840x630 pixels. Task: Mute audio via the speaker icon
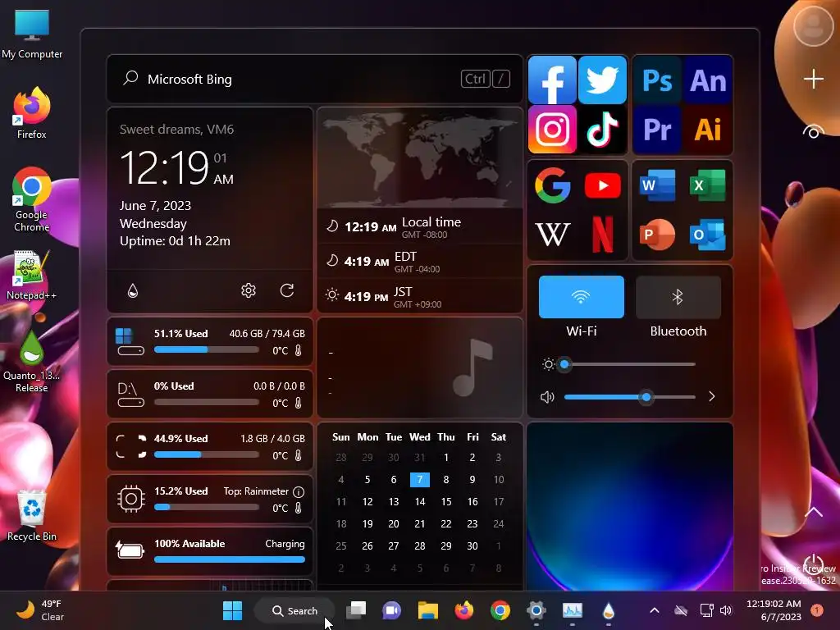[547, 397]
